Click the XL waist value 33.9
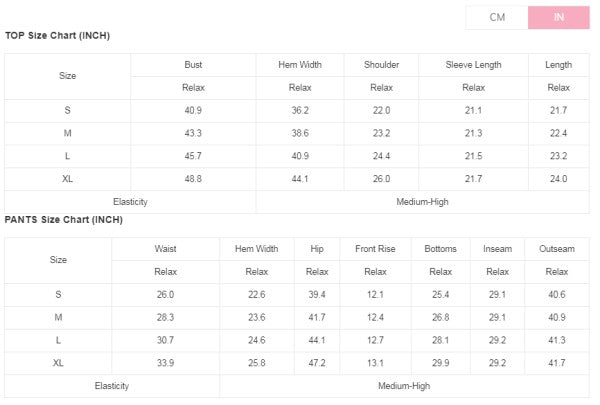Image resolution: width=600 pixels, height=405 pixels. click(165, 362)
